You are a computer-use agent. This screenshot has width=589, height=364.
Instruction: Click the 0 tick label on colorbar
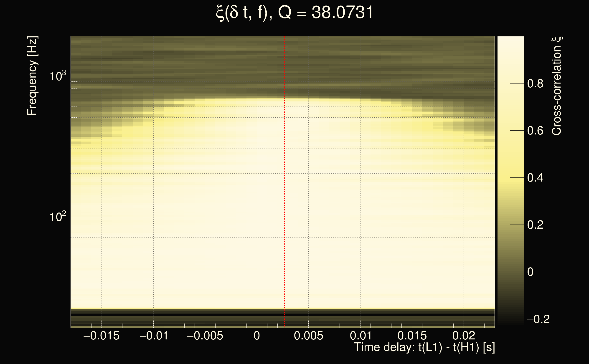point(530,272)
